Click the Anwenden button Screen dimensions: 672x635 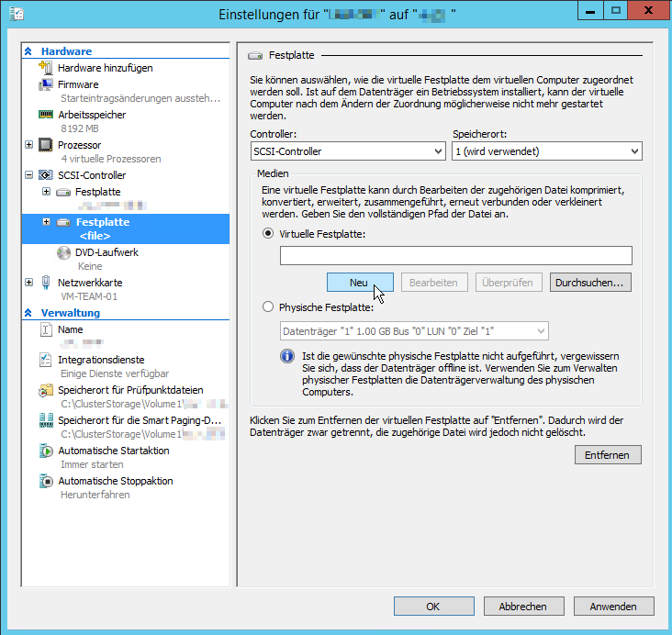click(x=612, y=607)
